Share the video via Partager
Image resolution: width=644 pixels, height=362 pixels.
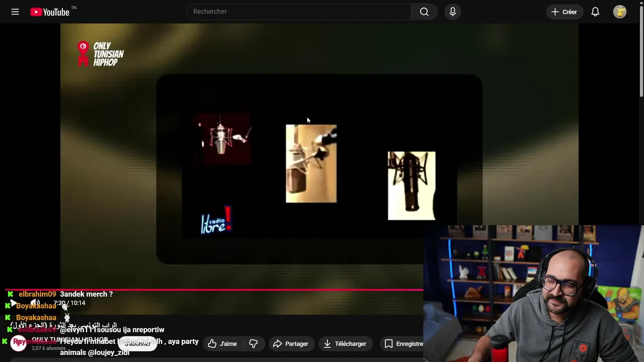point(291,344)
